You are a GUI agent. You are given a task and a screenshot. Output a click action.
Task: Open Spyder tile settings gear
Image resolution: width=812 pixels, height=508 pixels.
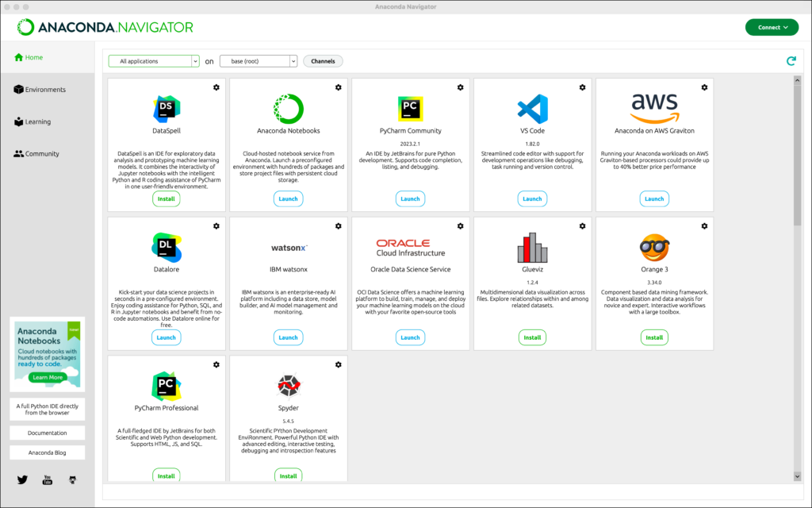click(x=338, y=364)
